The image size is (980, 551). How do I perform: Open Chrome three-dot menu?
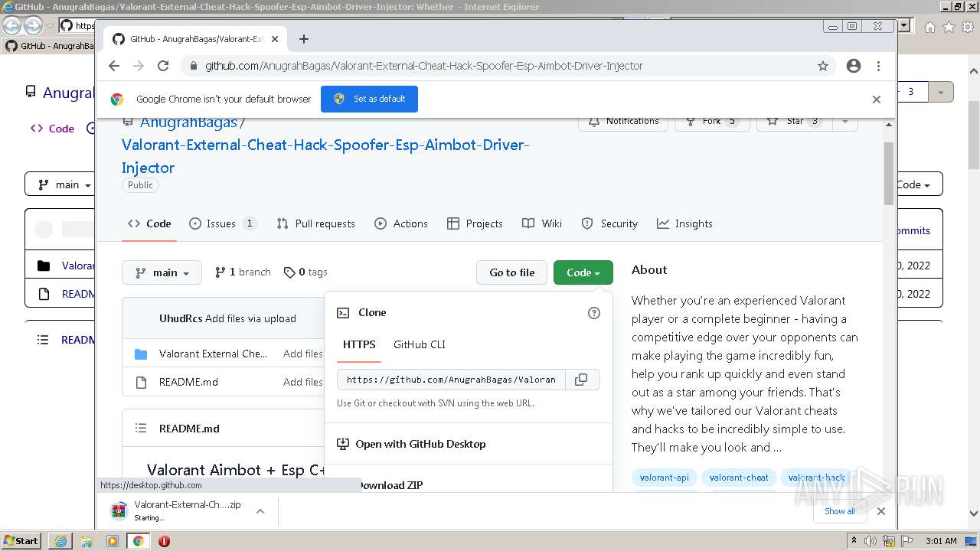[878, 66]
